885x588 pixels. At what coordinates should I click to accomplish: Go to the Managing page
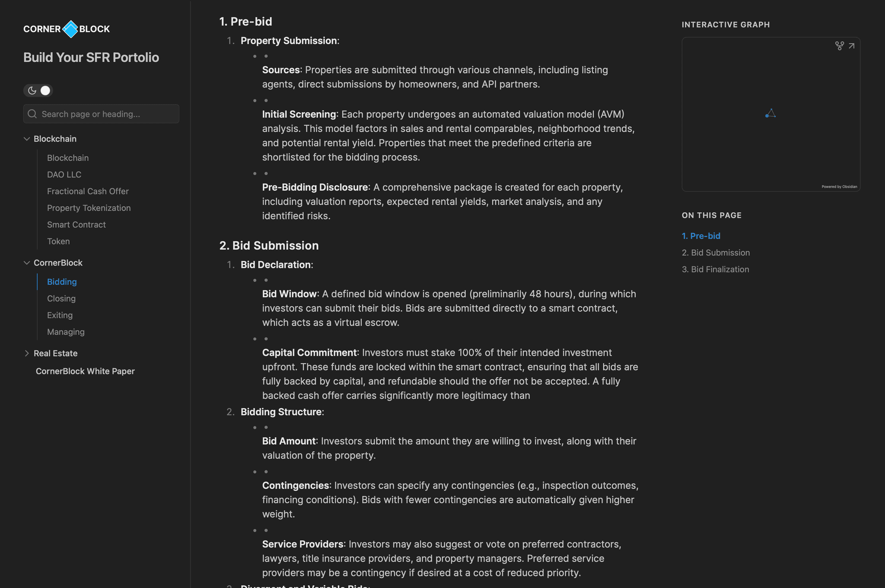click(66, 332)
